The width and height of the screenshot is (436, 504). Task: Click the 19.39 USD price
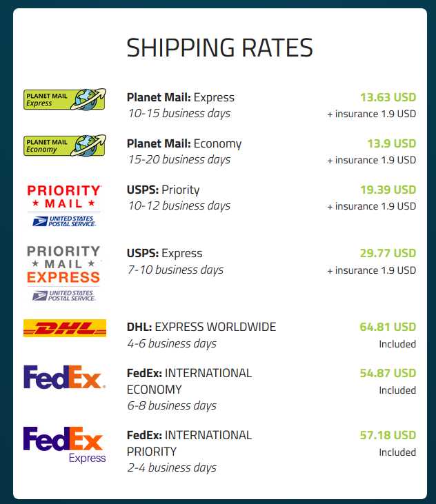388,190
